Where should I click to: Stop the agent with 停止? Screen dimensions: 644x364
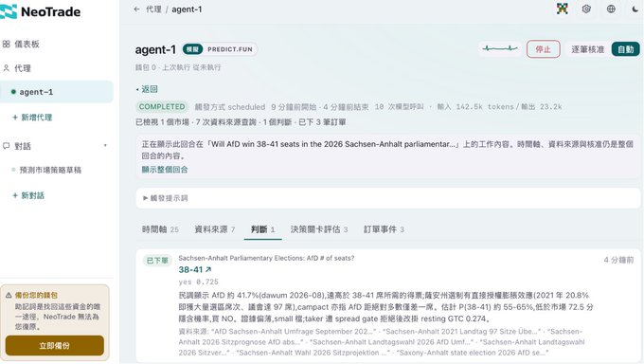tap(543, 49)
